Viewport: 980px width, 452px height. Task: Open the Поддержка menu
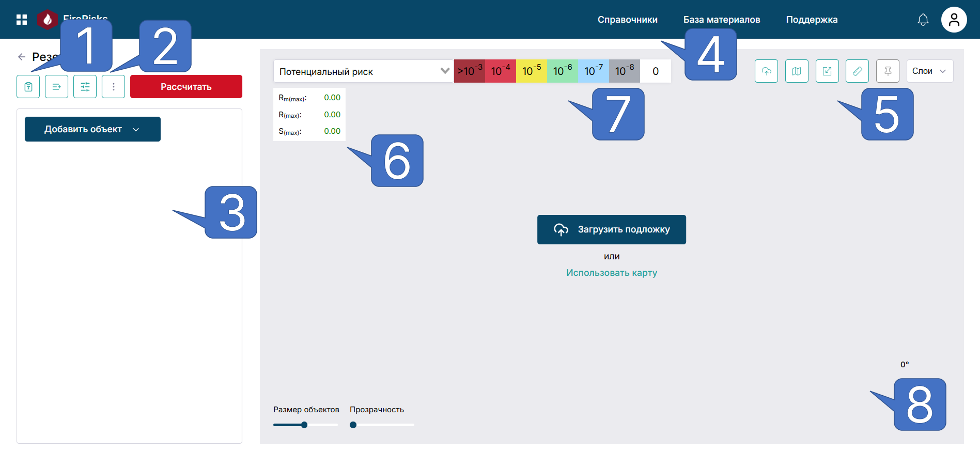click(812, 20)
